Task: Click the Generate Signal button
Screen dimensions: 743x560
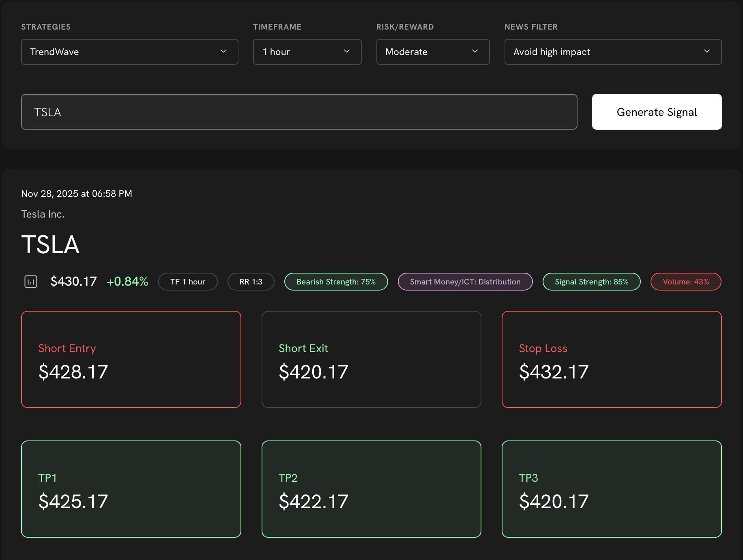Action: click(x=657, y=112)
